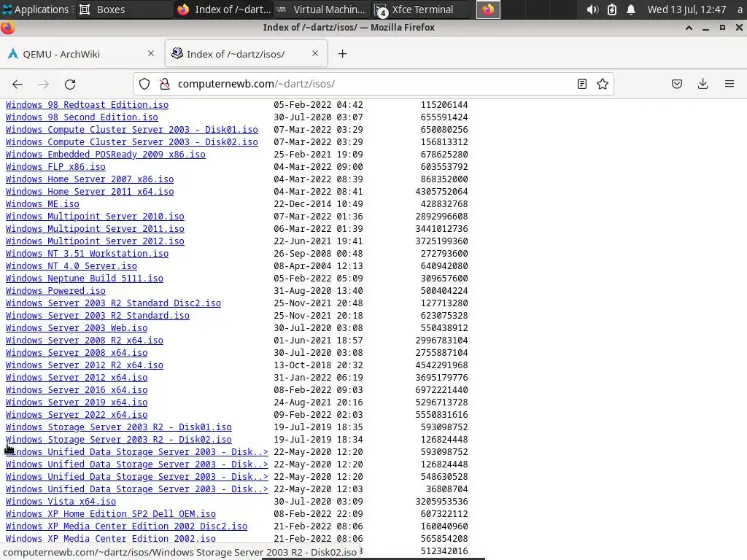Open Windows_Server_2003_R2_Standard_Disc2.iso link
Screen dimensions: 747x560
tap(113, 303)
